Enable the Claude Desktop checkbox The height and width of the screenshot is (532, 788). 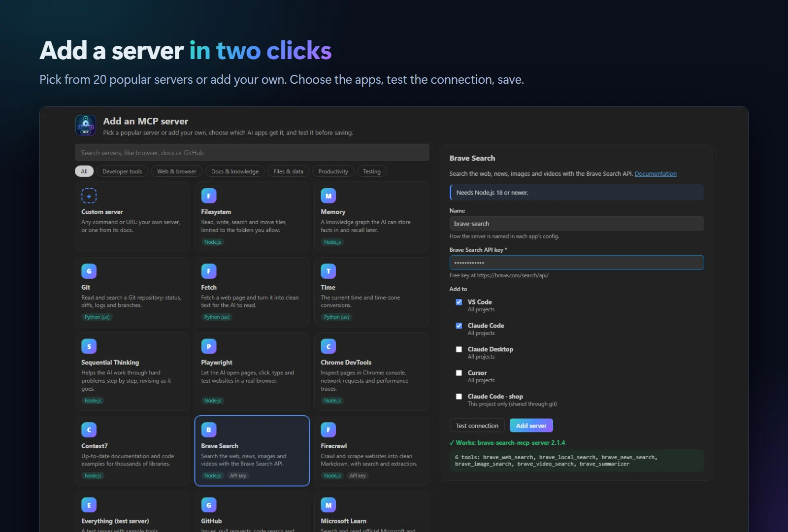tap(459, 349)
